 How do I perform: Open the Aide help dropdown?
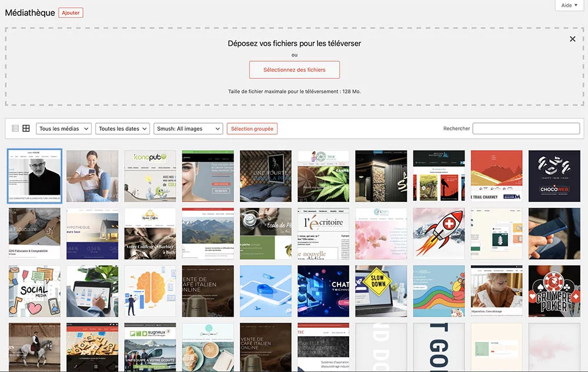pyautogui.click(x=570, y=5)
